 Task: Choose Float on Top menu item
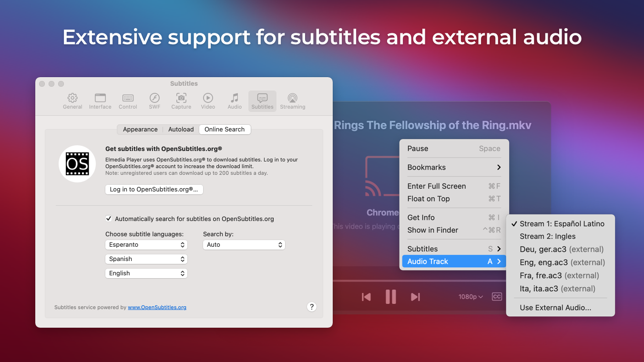point(454,199)
